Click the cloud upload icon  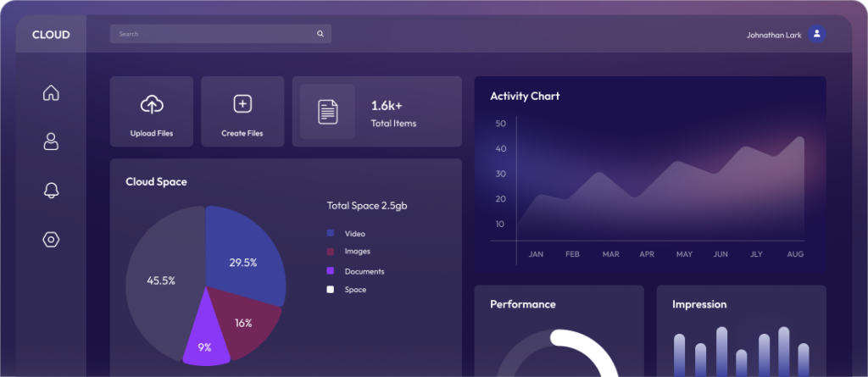tap(152, 104)
